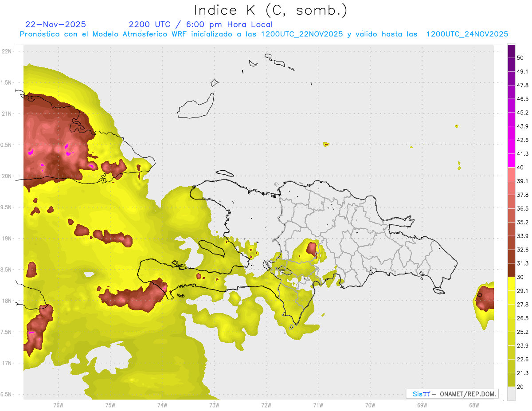Click the longitude label '74W'
Viewport: 532px width, 411px height.
pos(162,405)
